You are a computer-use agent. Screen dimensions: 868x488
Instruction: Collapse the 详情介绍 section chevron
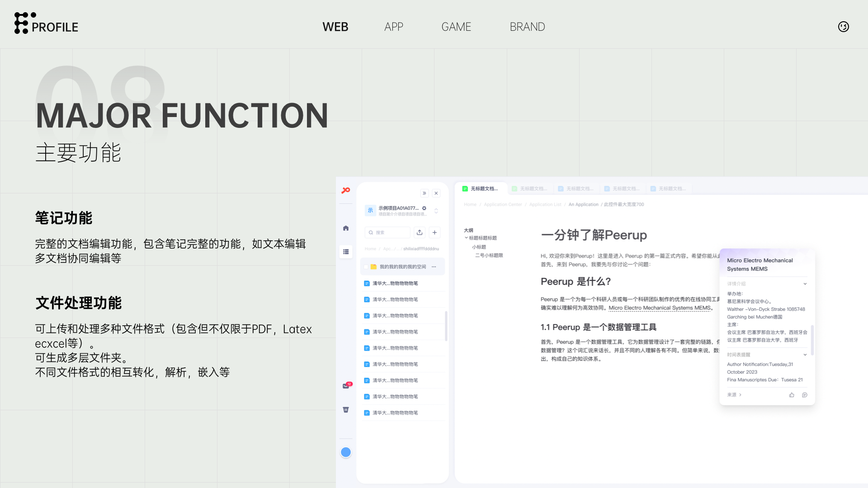point(805,284)
